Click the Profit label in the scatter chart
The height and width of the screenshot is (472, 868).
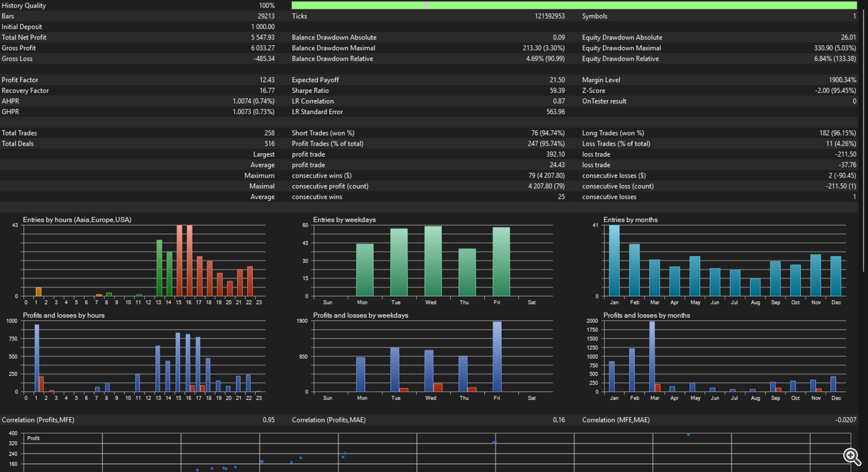(34, 438)
